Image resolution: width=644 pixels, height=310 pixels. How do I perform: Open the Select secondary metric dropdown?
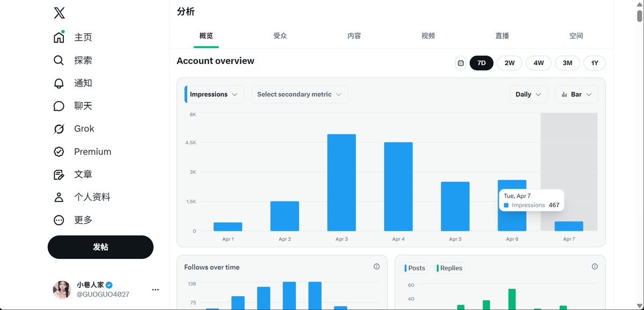click(299, 93)
